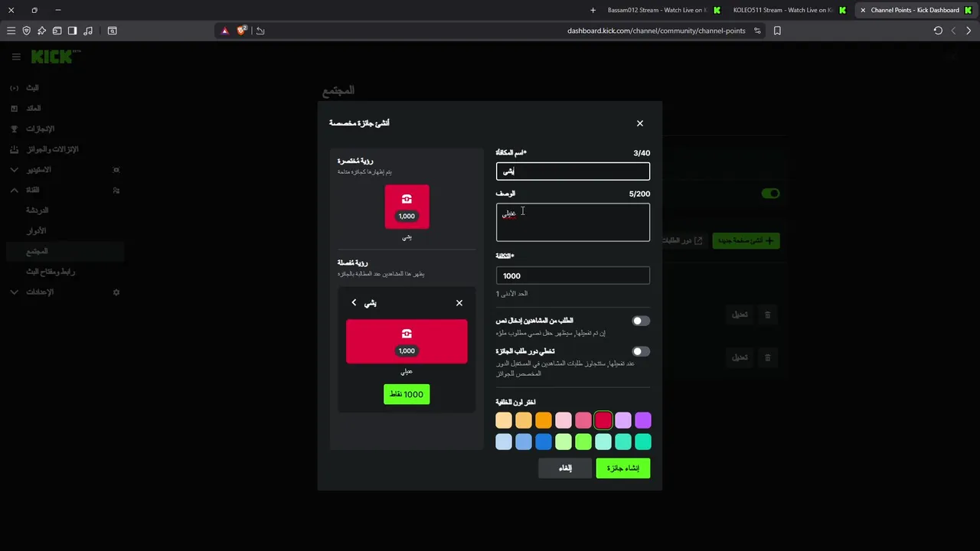Click the X icon in detailed preview card
This screenshot has width=980, height=551.
(x=459, y=303)
